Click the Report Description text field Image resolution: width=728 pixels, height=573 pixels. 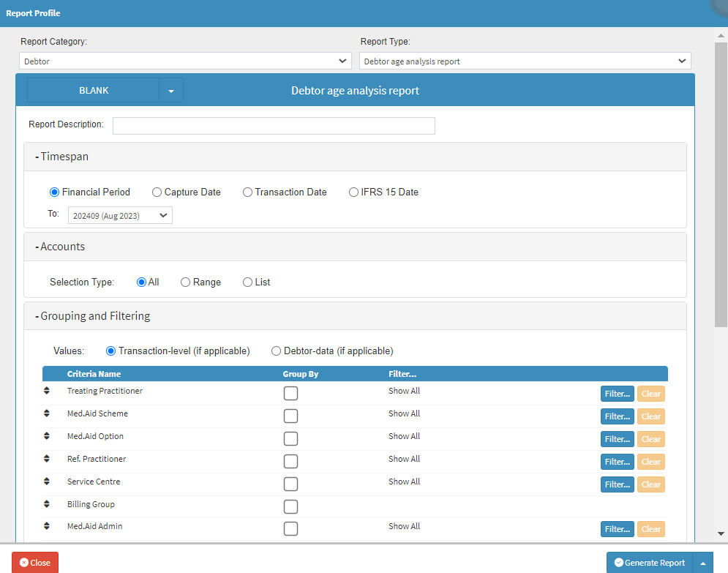[x=274, y=126]
